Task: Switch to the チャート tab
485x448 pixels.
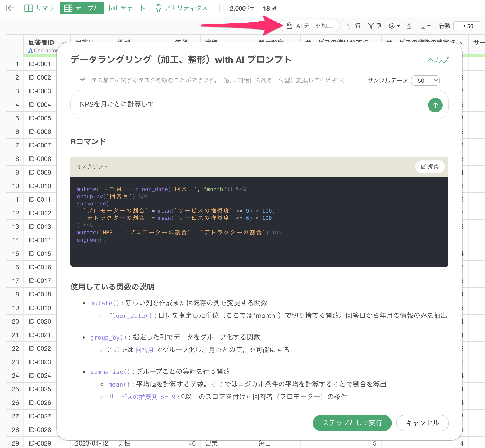Action: pos(127,8)
